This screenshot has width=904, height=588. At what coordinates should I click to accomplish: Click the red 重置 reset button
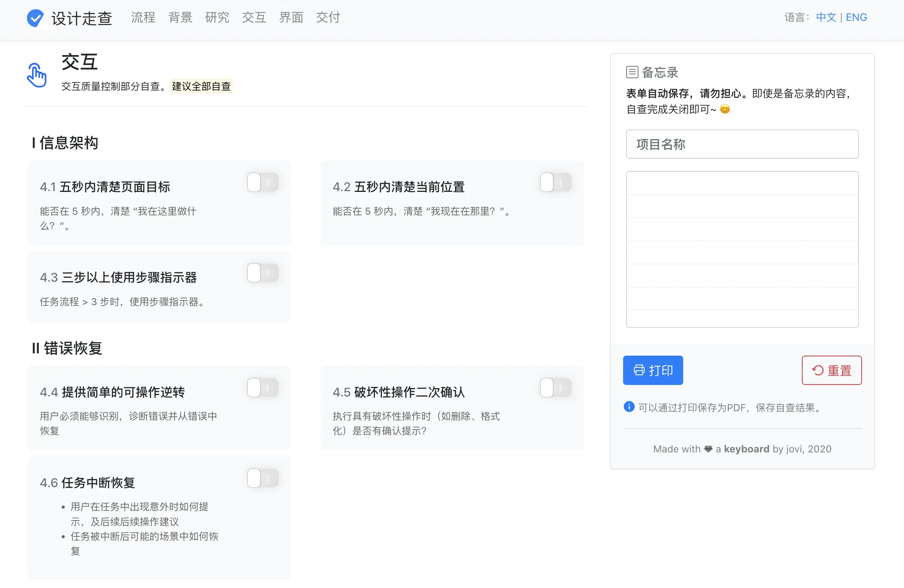[832, 370]
